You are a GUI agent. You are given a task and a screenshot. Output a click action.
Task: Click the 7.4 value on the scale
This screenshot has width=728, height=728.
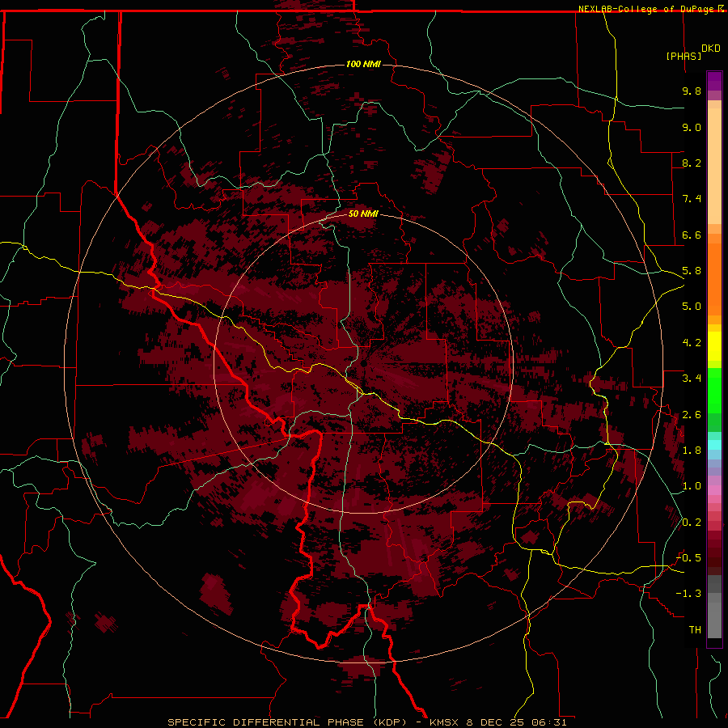(692, 199)
